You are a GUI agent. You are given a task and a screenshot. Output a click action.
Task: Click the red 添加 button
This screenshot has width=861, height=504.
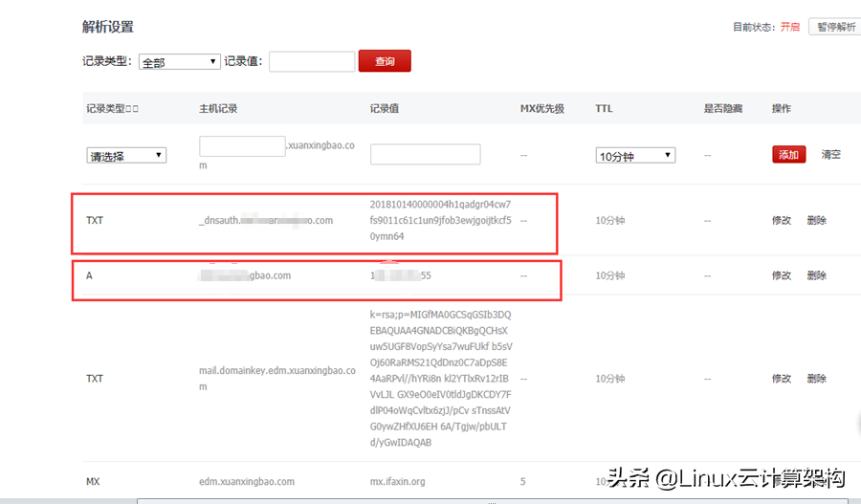(788, 155)
